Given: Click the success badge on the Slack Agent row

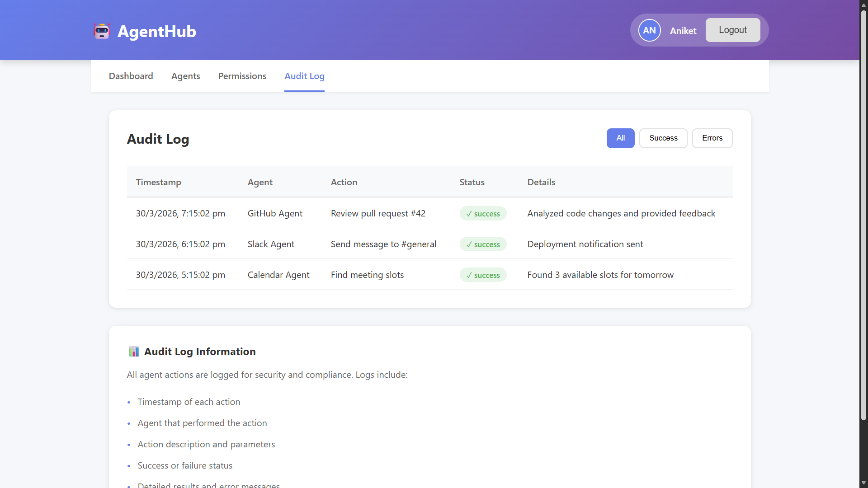Looking at the screenshot, I should [x=483, y=244].
